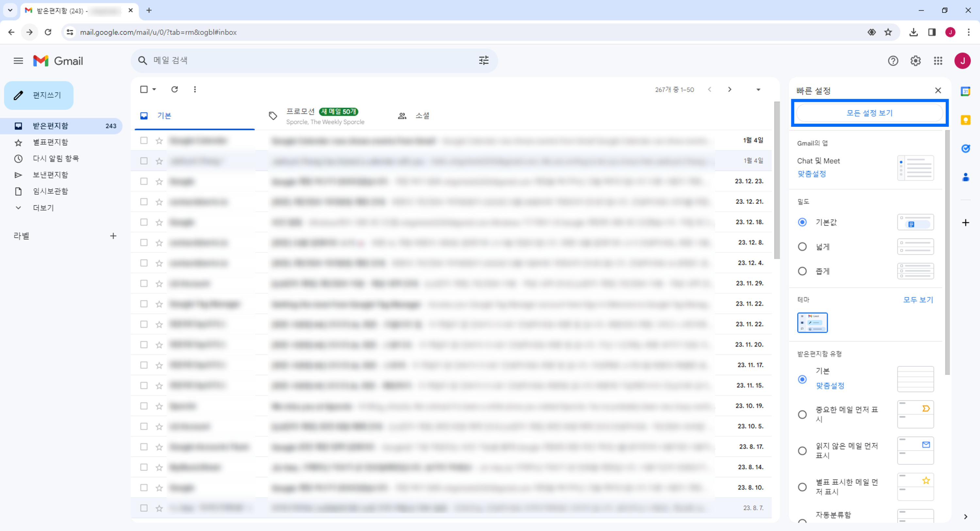This screenshot has height=531, width=980.
Task: Select the default theme thumbnail
Action: (812, 323)
